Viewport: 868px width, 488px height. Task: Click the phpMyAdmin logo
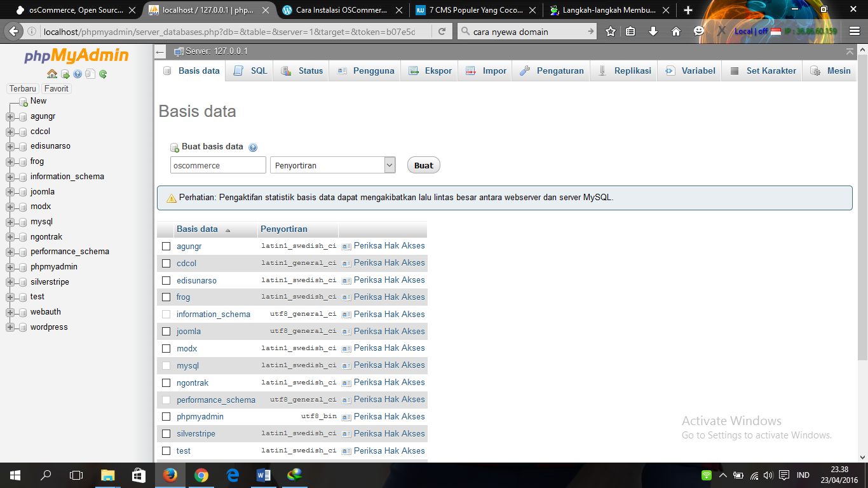(x=76, y=56)
